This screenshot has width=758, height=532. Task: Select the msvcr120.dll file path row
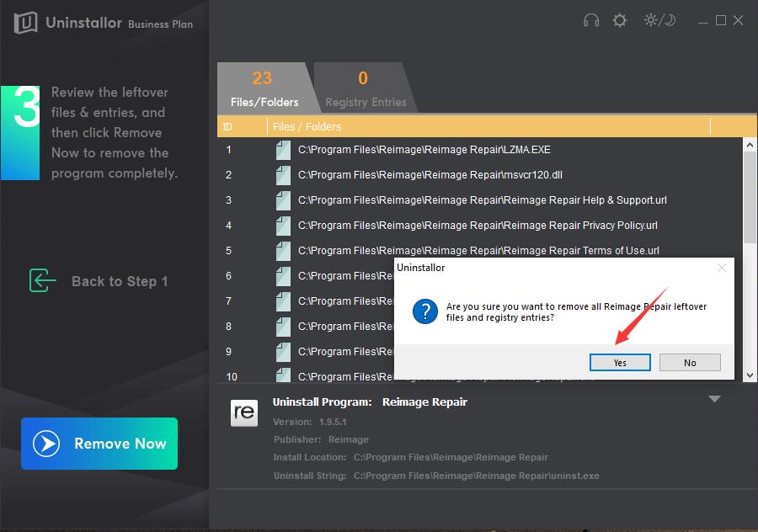479,175
